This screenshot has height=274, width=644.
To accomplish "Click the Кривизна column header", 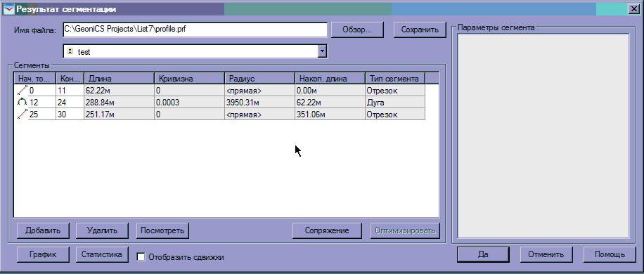I will 190,79.
